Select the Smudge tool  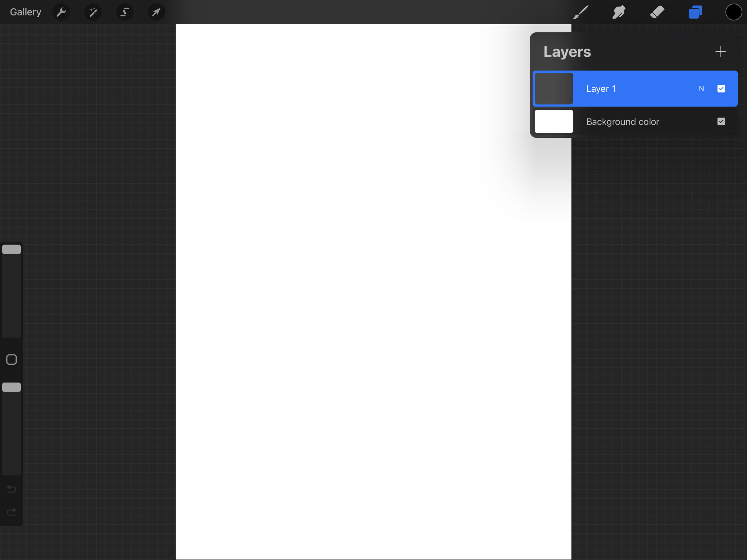coord(619,12)
